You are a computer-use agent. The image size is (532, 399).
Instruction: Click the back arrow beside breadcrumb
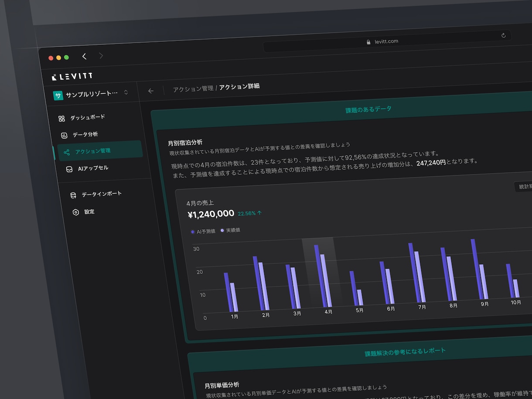[x=151, y=91]
